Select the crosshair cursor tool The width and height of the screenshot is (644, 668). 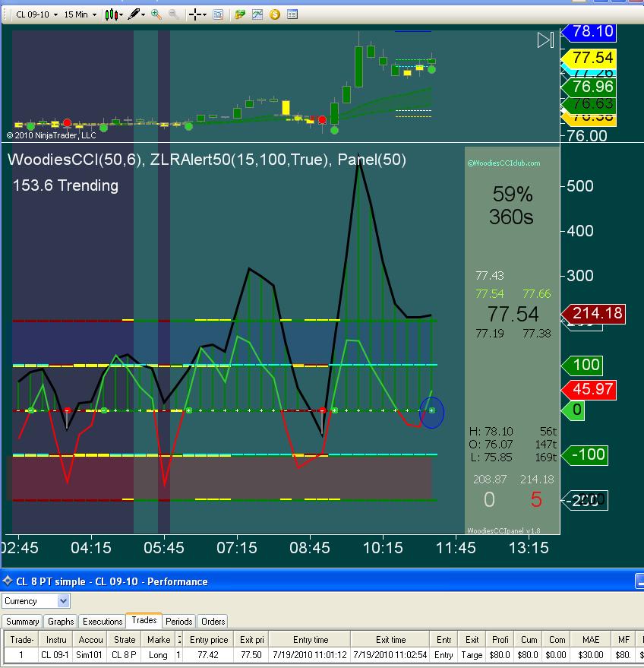[x=195, y=14]
